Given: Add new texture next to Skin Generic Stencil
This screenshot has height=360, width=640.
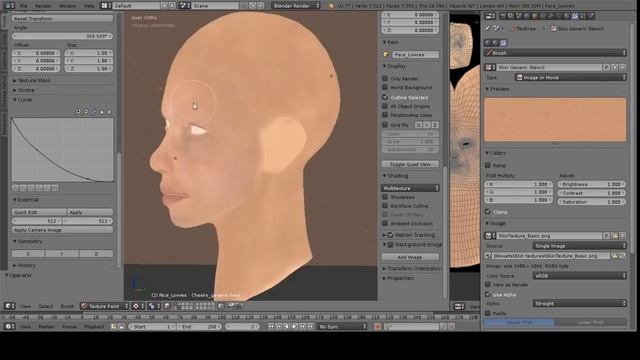Looking at the screenshot, I should tap(615, 67).
